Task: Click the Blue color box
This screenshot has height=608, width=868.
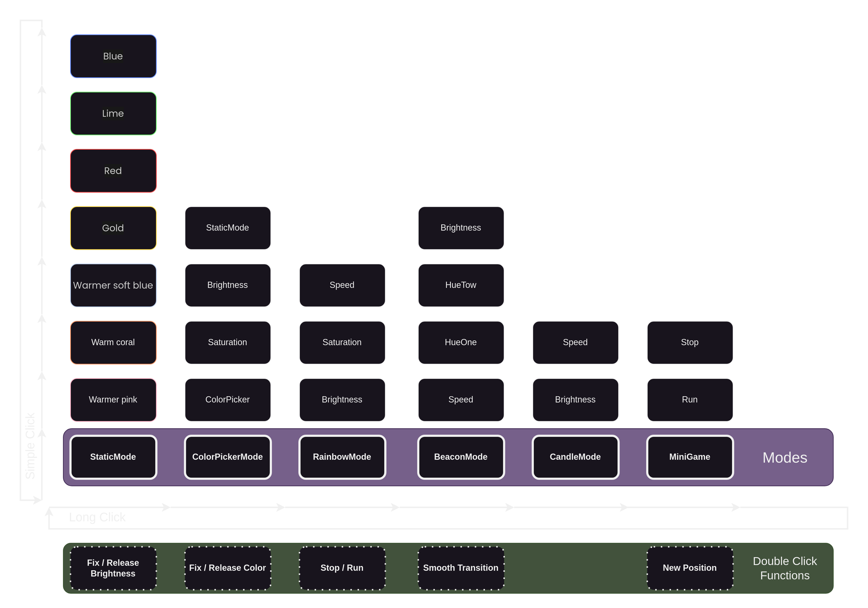Action: (x=113, y=56)
